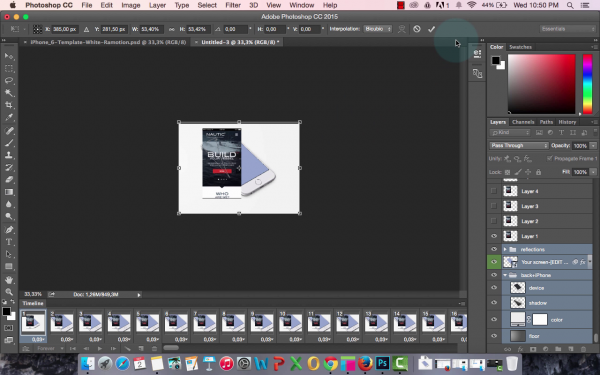600x375 pixels.
Task: Click the W width percentage field
Action: 152,29
